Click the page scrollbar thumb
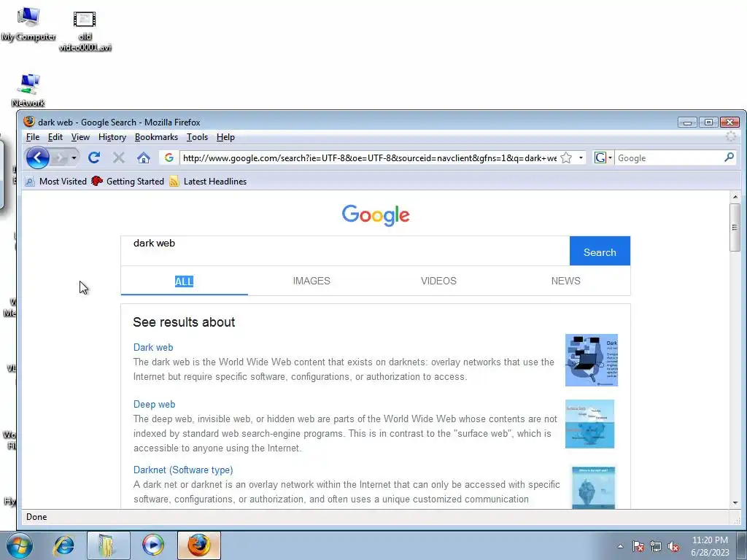The height and width of the screenshot is (560, 747). (x=735, y=227)
